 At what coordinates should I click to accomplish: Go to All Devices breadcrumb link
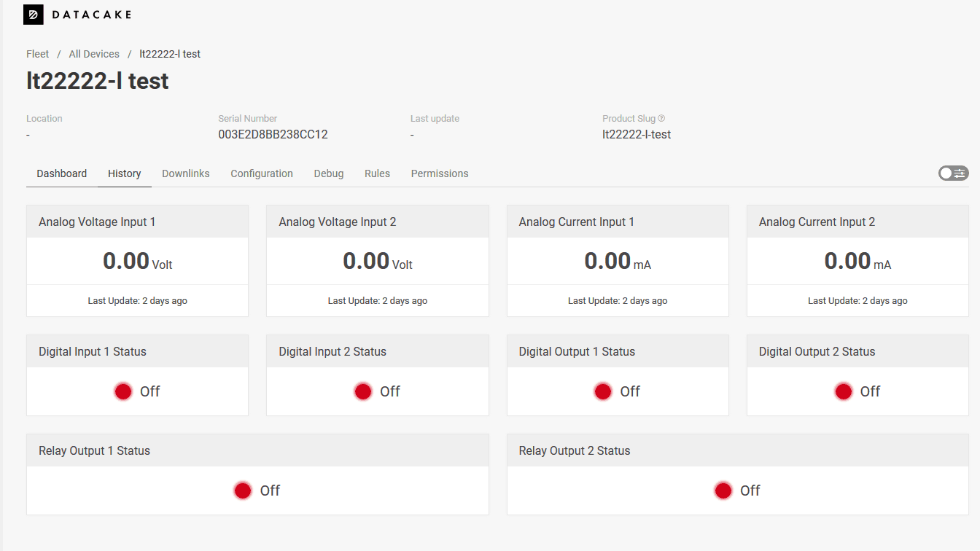pyautogui.click(x=94, y=54)
